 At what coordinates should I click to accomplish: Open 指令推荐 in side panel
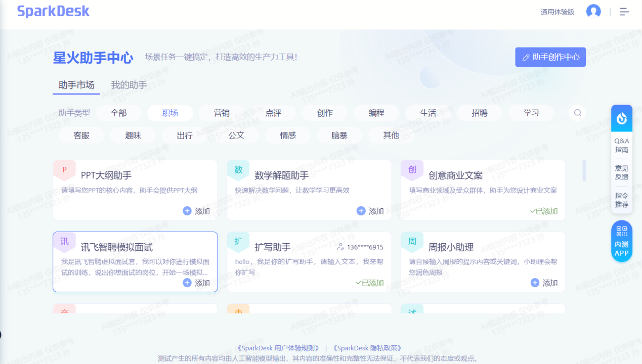coord(622,200)
